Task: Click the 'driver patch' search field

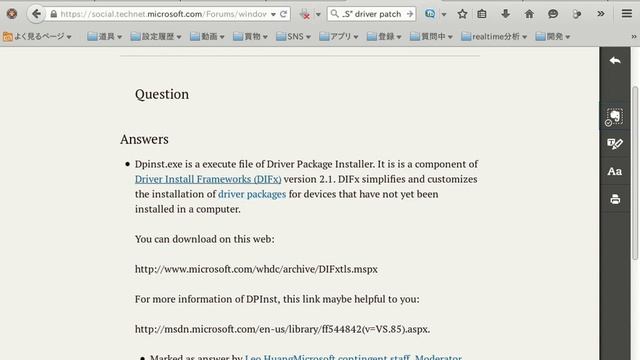Action: 372,14
